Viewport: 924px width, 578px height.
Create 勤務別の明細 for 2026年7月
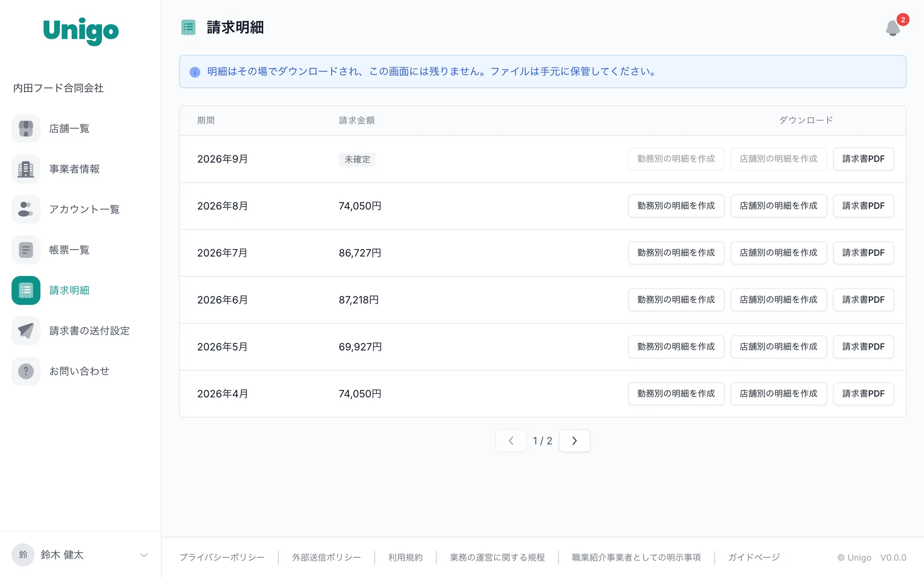(676, 253)
